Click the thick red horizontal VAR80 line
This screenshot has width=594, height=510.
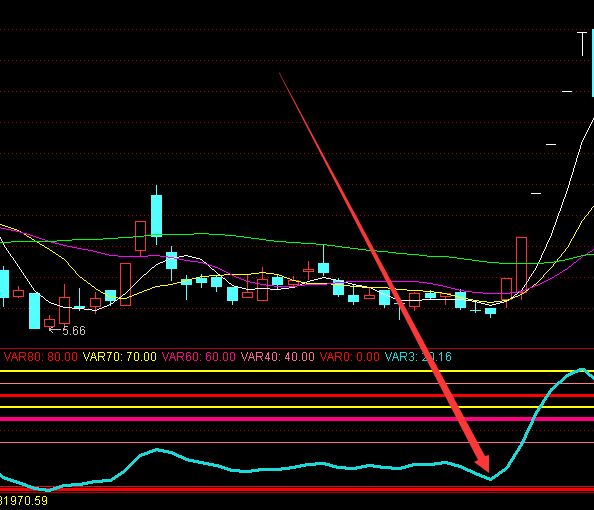tap(297, 396)
